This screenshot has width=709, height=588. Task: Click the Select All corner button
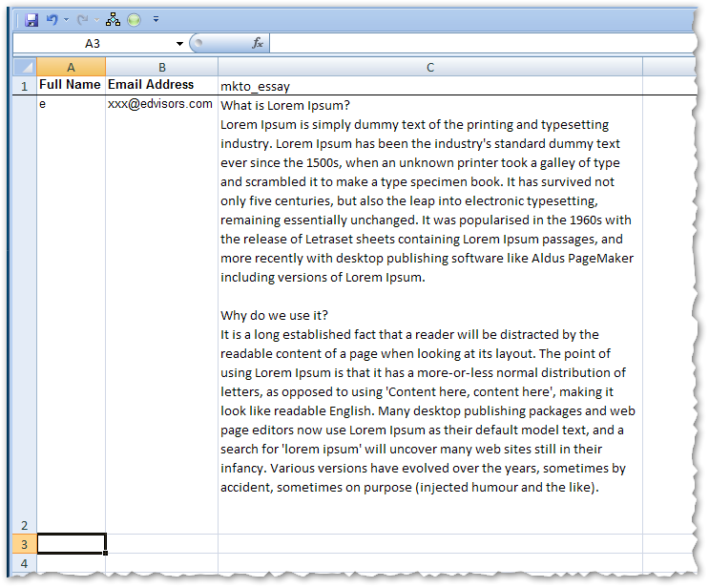click(25, 67)
